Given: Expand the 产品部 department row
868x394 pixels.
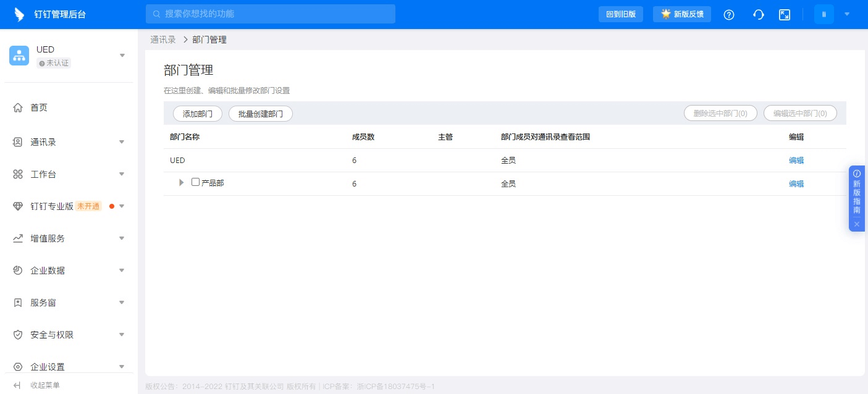Looking at the screenshot, I should tap(182, 183).
